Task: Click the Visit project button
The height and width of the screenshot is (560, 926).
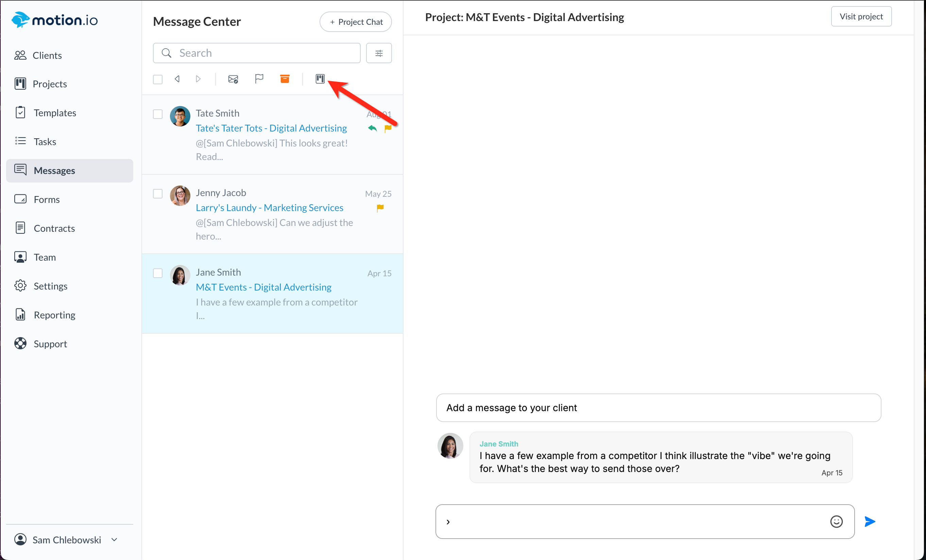Action: pos(861,17)
